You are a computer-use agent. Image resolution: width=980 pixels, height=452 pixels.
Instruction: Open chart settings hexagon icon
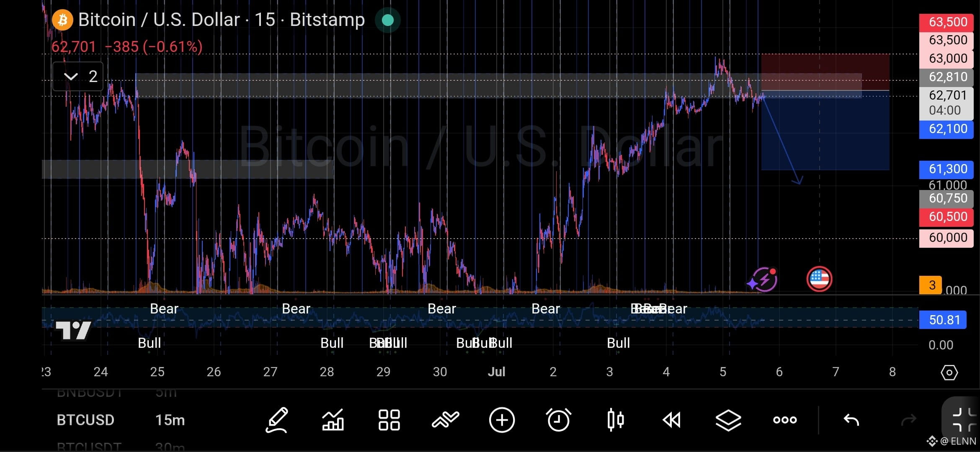[x=949, y=372]
